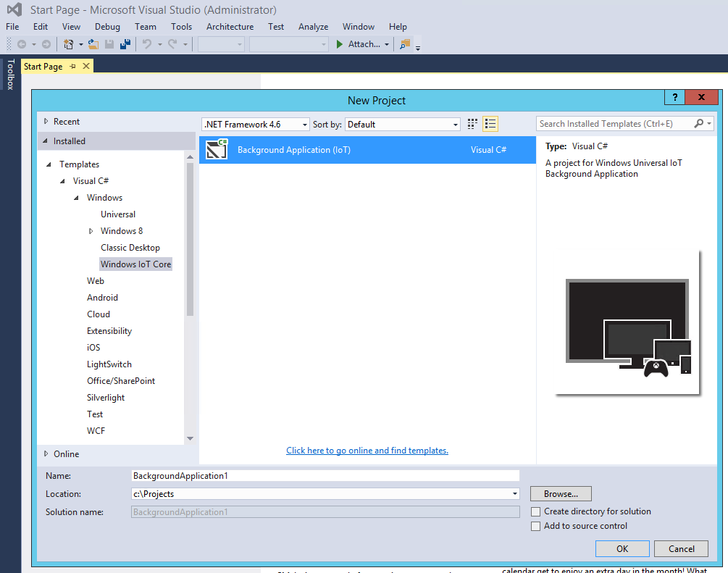This screenshot has width=728, height=573.
Task: Open the Debug menu
Action: click(x=107, y=27)
